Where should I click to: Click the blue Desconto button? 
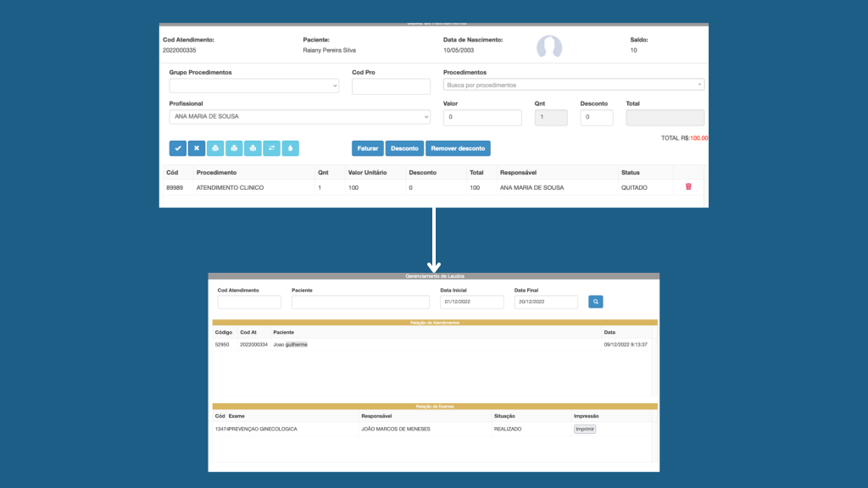click(404, 148)
